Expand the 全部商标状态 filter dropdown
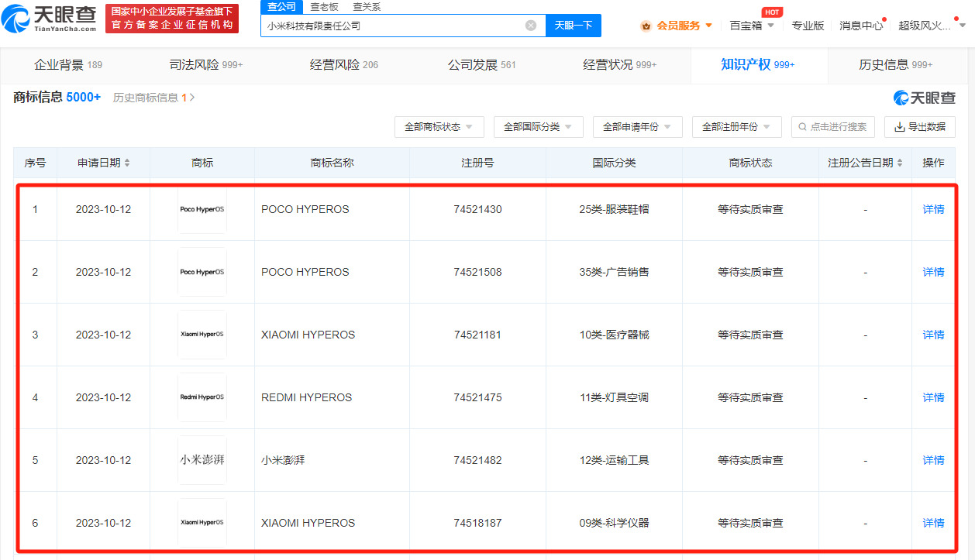This screenshot has height=560, width=975. pos(439,127)
